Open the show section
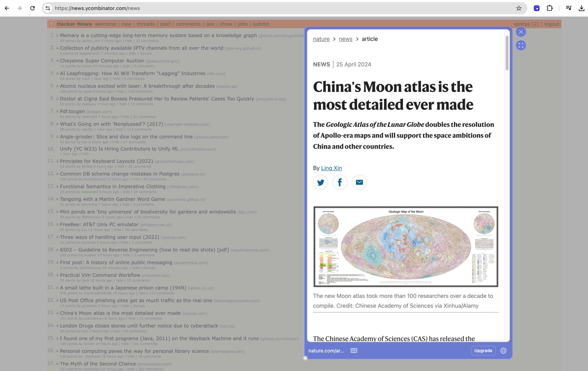The height and width of the screenshot is (371, 588). [x=226, y=24]
